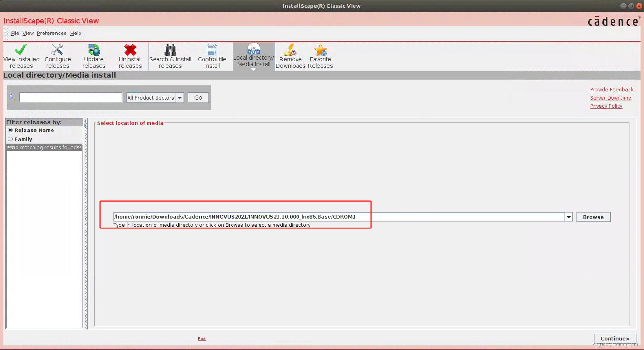Click the Continue> button
Image resolution: width=644 pixels, height=350 pixels.
(x=615, y=338)
